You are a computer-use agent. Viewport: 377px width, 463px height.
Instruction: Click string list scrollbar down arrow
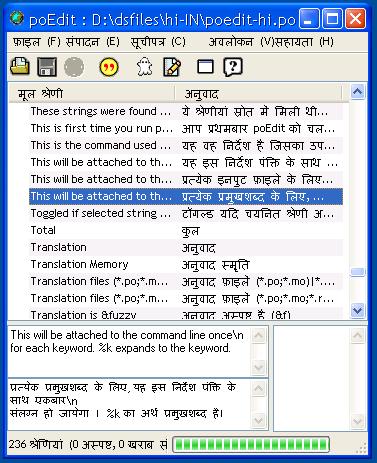point(358,311)
